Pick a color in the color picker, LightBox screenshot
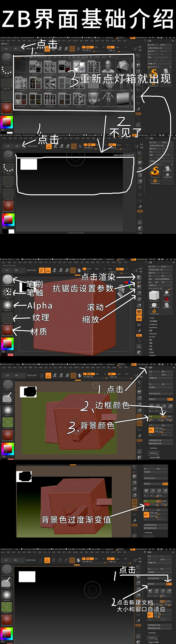Viewport: 176px width, 644px height. coord(7,122)
